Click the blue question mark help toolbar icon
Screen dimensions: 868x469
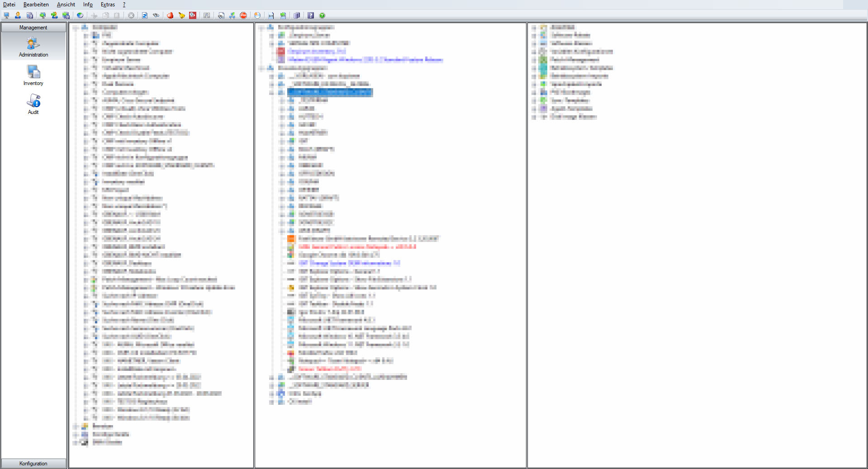click(310, 15)
